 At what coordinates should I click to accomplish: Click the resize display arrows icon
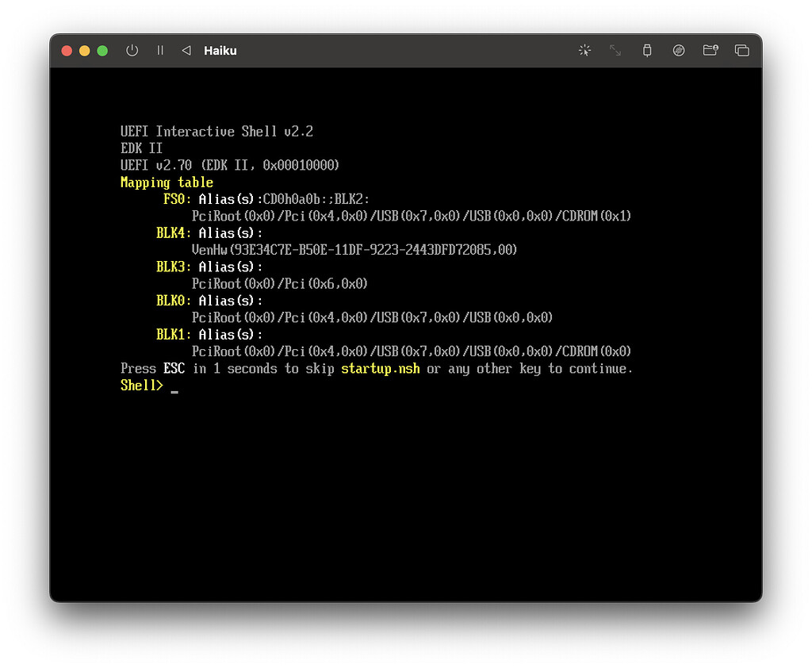tap(615, 50)
